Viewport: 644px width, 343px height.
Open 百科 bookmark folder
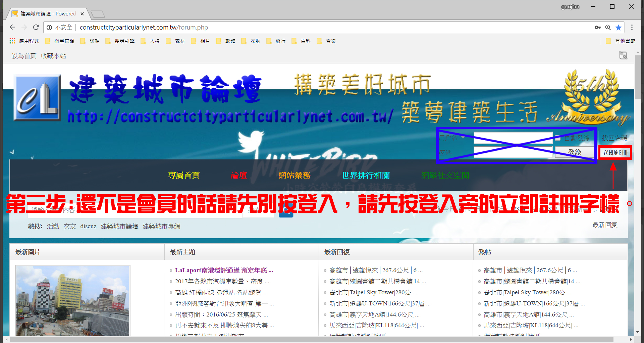(301, 41)
